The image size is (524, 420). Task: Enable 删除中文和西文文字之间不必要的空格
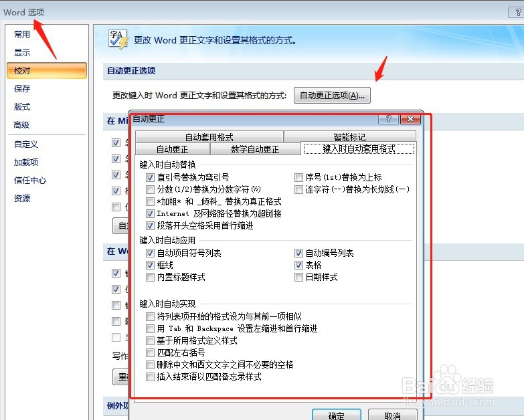coord(150,365)
